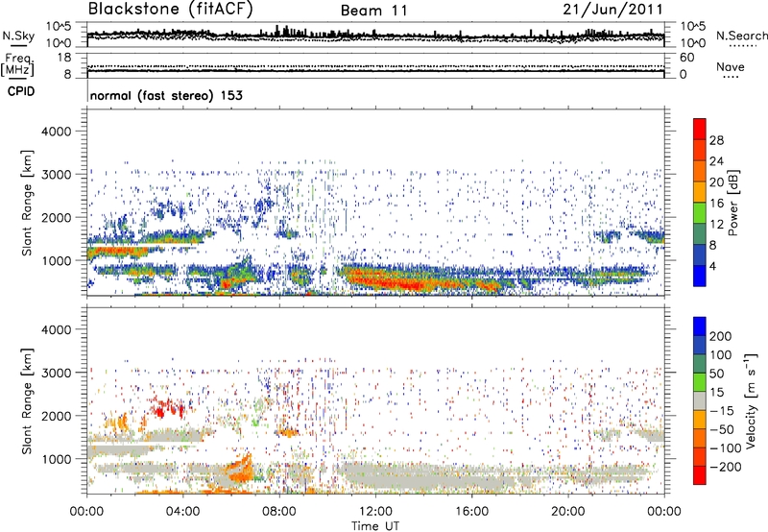Click the Velocity colorbar gray segment
The height and width of the screenshot is (532, 768).
coord(700,400)
